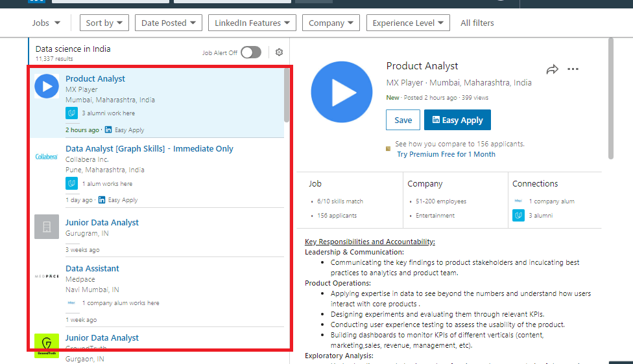
Task: Click the job details pane scrollbar
Action: pos(611,98)
